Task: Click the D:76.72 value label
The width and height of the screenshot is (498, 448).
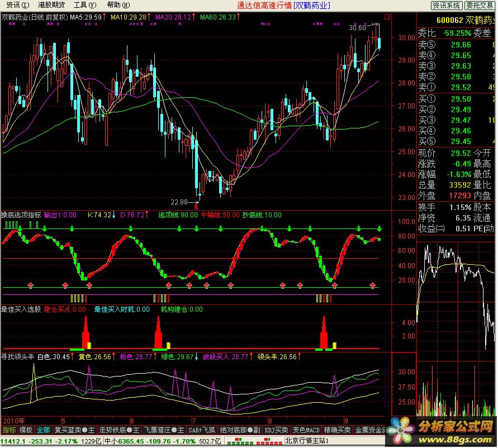Action: point(132,215)
